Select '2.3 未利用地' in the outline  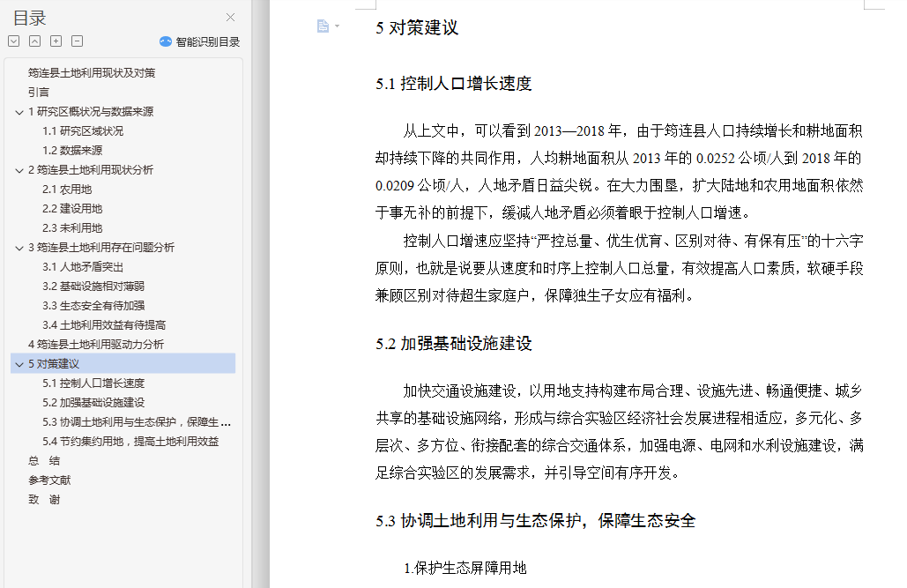click(x=72, y=228)
